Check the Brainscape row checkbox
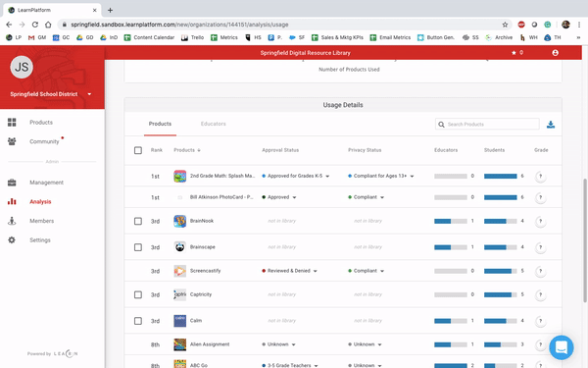 click(138, 247)
